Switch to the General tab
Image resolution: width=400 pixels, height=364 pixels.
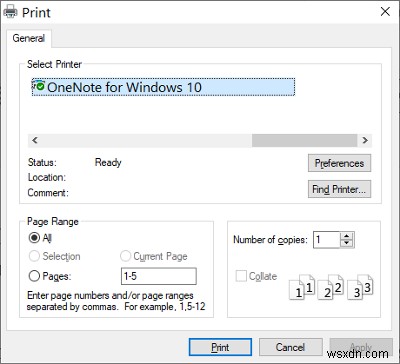tap(28, 38)
